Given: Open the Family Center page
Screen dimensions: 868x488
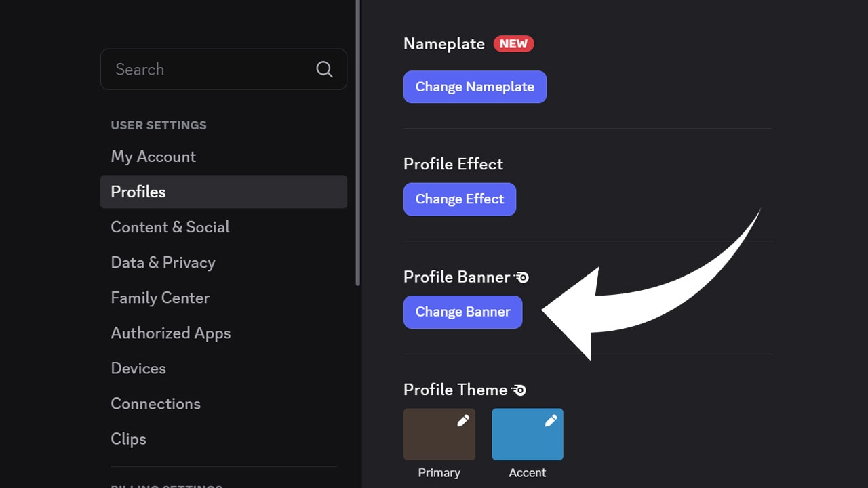Looking at the screenshot, I should [160, 298].
